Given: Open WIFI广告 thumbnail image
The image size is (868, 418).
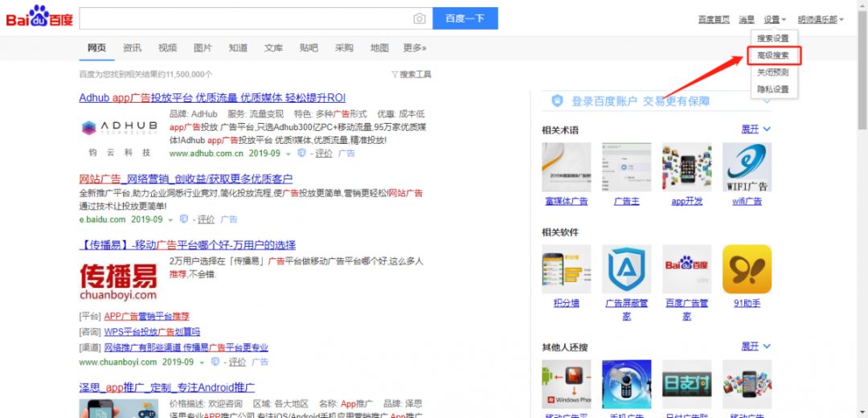Looking at the screenshot, I should point(747,167).
